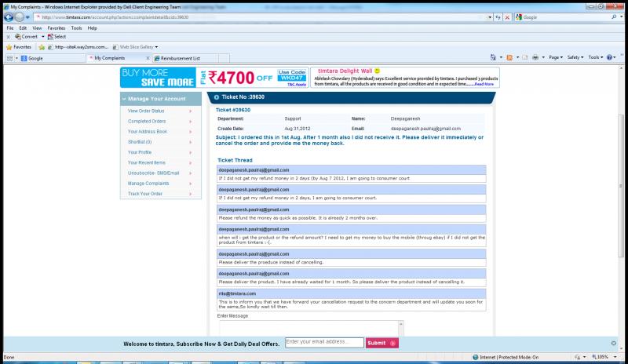The height and width of the screenshot is (364, 628).
Task: Click the magnifier search icon
Action: pos(614,17)
